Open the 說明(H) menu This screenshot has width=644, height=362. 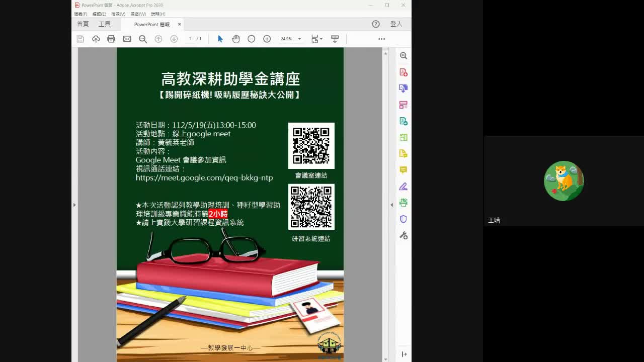[x=158, y=14]
